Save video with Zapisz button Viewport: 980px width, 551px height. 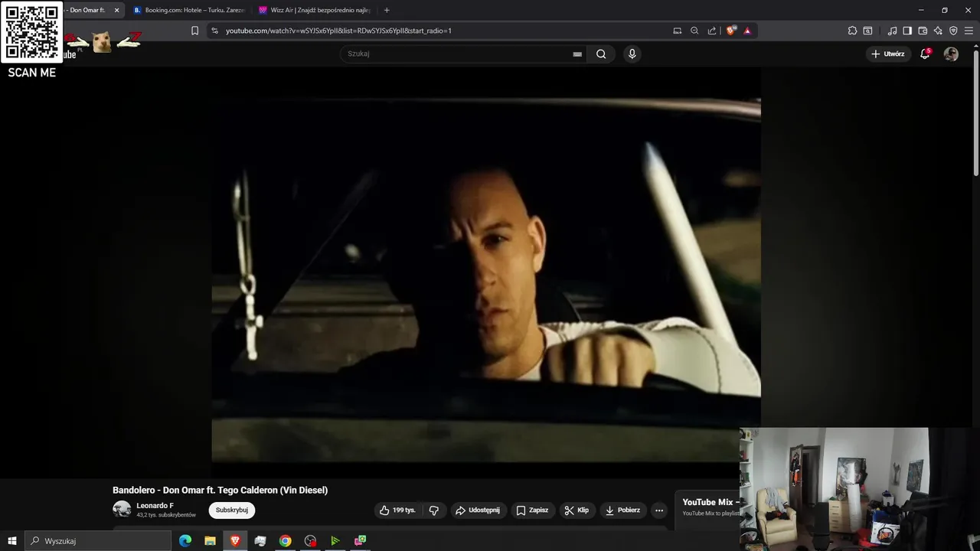pos(533,510)
